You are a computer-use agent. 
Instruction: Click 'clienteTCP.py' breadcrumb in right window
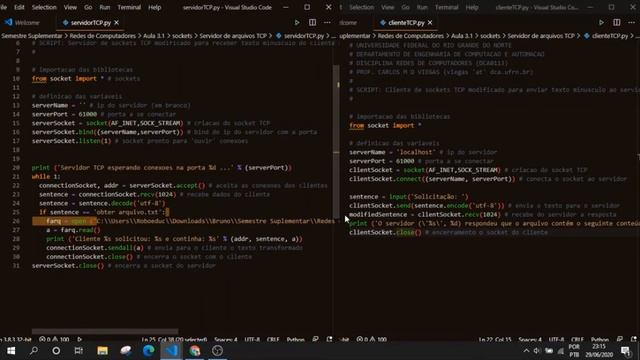click(609, 36)
